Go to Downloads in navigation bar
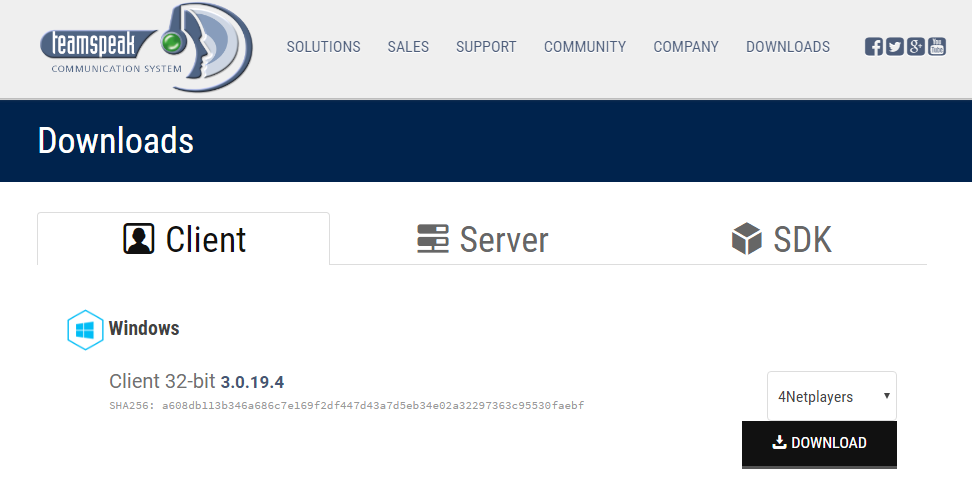This screenshot has height=483, width=972. [x=787, y=47]
